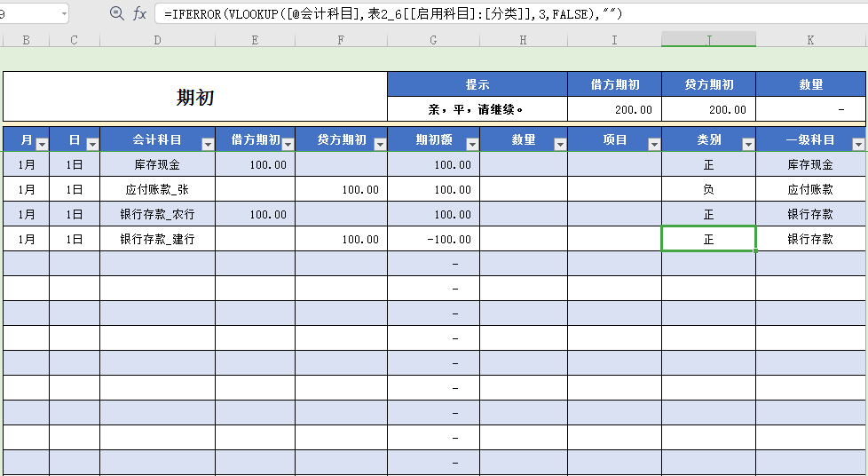Open the 类别 column filter dropdown
Screen dimensions: 868x476
coord(748,145)
